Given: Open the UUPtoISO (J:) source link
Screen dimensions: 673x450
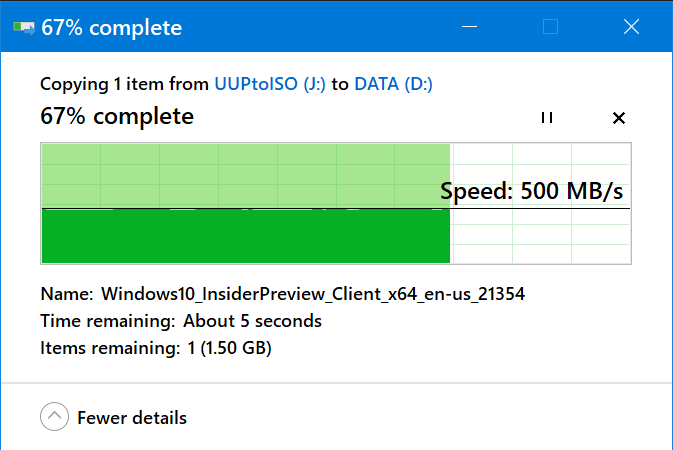Looking at the screenshot, I should coord(270,84).
